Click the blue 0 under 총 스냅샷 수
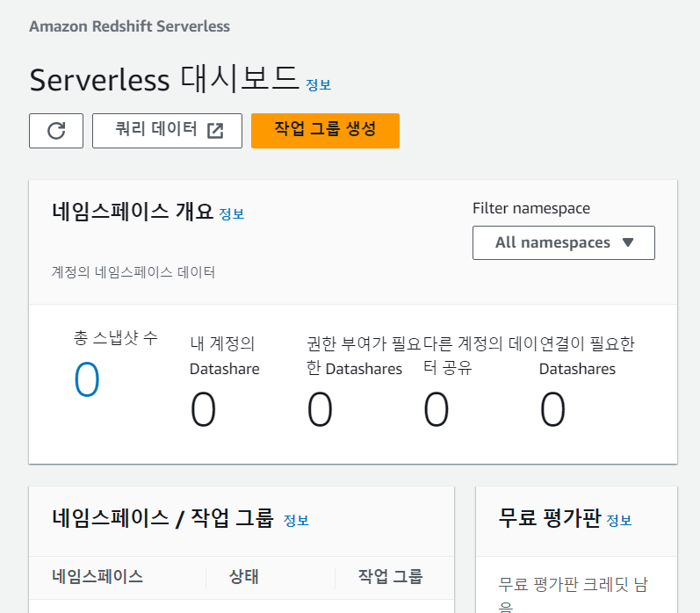Image resolution: width=700 pixels, height=613 pixels. pos(87,379)
